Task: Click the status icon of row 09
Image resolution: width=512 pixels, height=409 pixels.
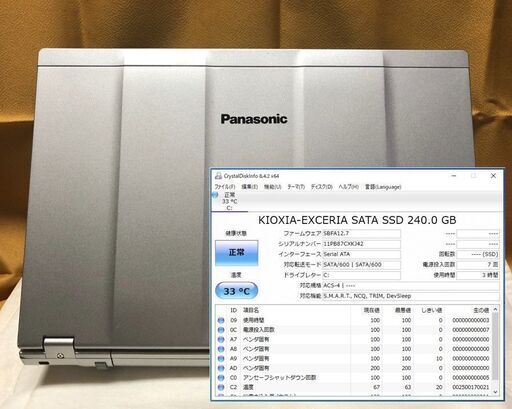Action: [x=221, y=320]
